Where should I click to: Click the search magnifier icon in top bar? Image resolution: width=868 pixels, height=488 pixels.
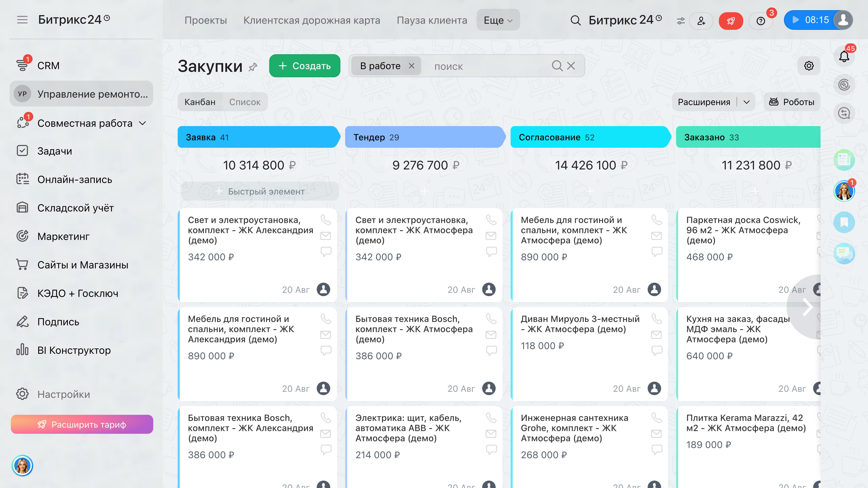[x=576, y=20]
